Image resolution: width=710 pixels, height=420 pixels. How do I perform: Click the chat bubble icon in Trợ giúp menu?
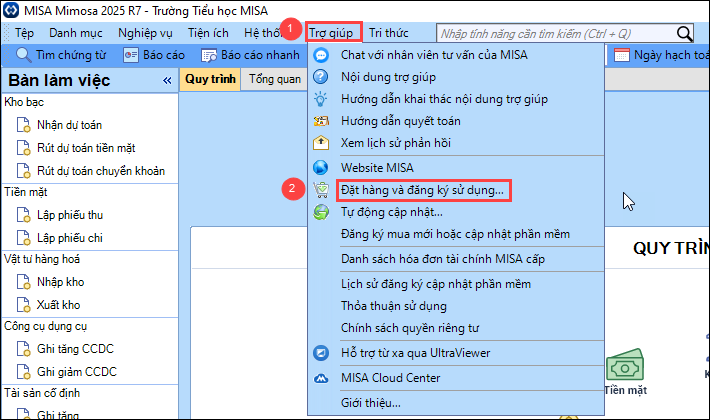tap(321, 55)
